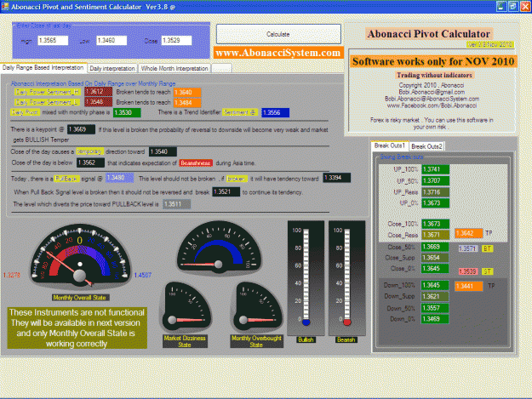Click the Close_0% value 1.3645
The image size is (532, 399).
(435, 269)
